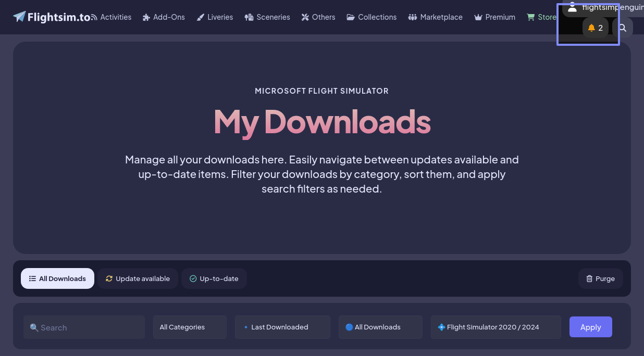Focus the downloads Search field

point(84,327)
